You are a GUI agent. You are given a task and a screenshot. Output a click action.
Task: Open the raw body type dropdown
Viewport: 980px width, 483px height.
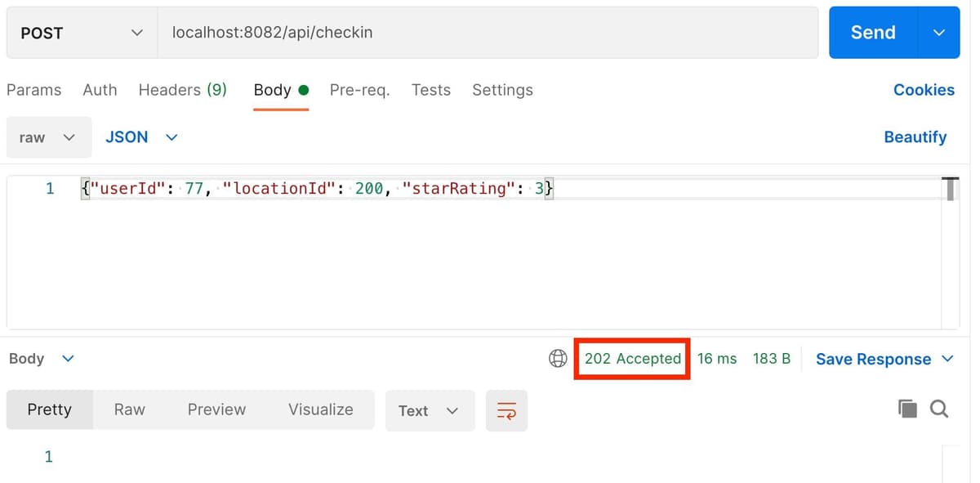[x=47, y=137]
